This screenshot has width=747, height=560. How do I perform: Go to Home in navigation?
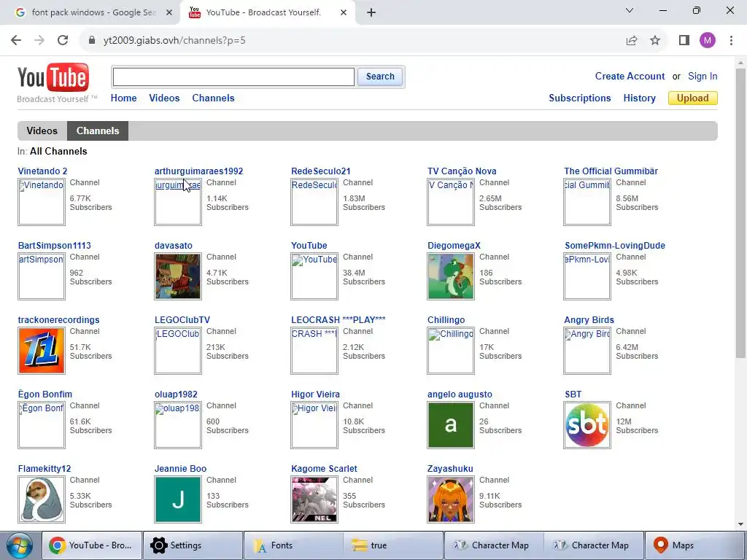(123, 98)
